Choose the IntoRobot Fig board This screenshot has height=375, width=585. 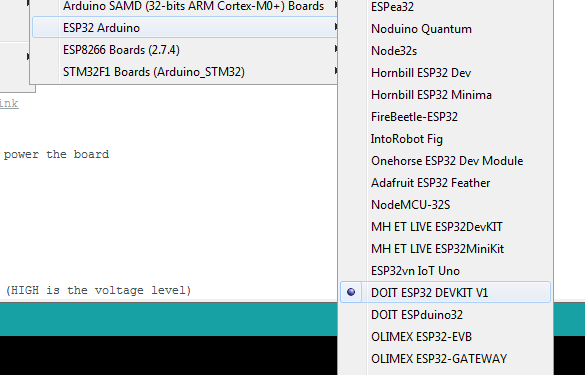(445, 139)
